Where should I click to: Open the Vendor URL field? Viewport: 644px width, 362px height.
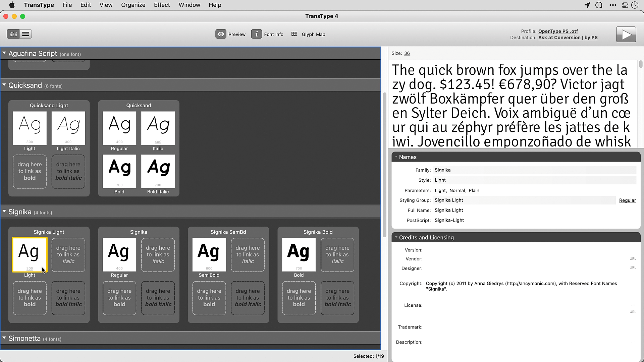click(x=633, y=259)
